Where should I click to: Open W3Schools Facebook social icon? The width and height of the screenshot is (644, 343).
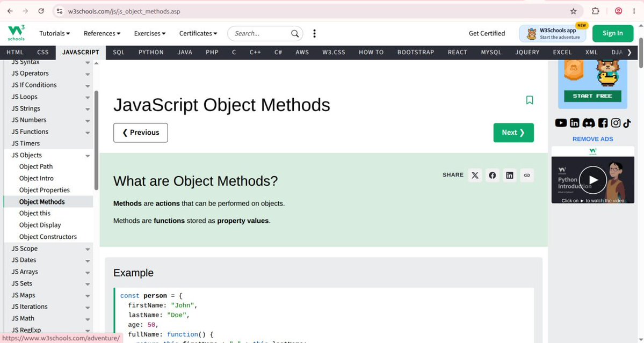click(603, 123)
